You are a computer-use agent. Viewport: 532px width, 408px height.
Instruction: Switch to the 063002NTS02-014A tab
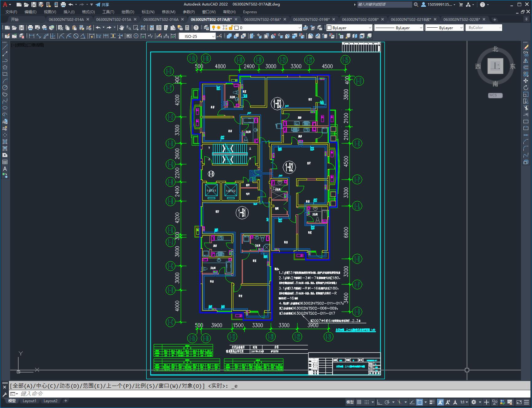coord(66,19)
